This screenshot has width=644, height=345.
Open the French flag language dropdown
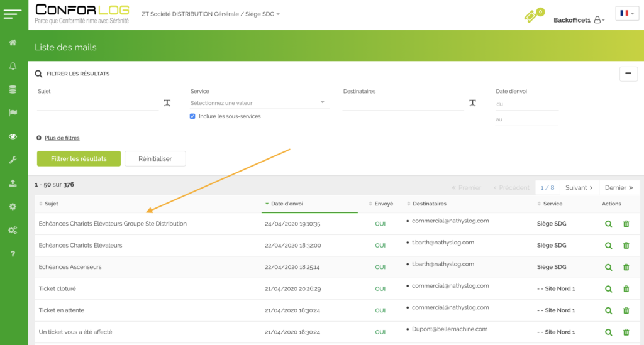pos(626,13)
